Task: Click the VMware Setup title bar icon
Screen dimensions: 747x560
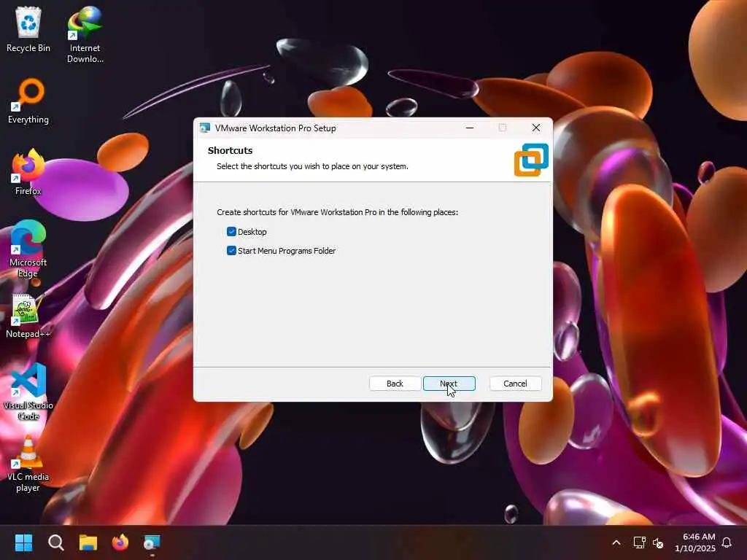Action: click(205, 128)
